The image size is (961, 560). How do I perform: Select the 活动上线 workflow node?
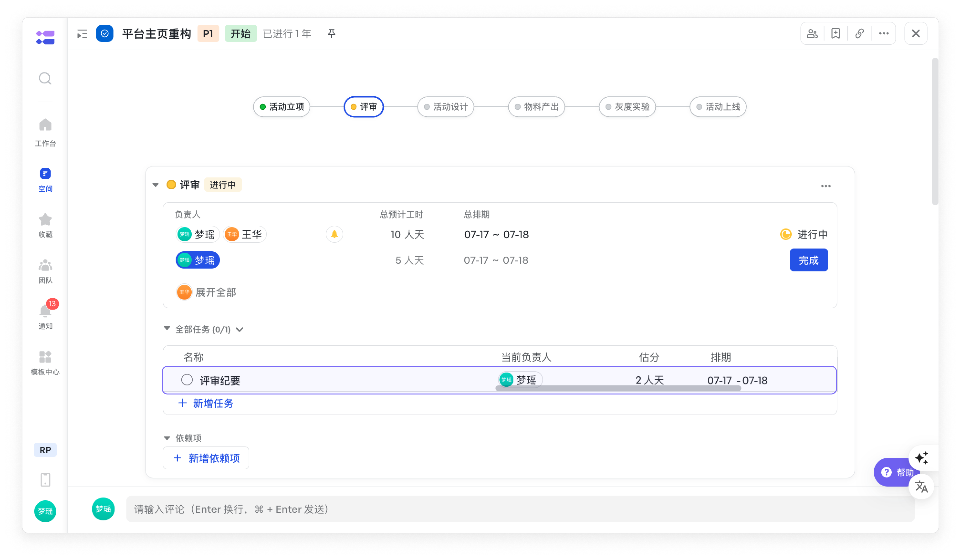pos(718,107)
